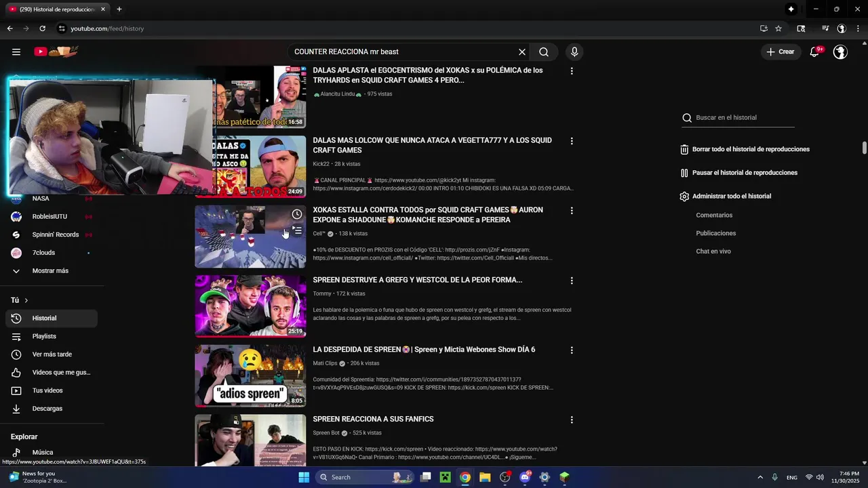Image resolution: width=868 pixels, height=488 pixels.
Task: Open the 7clouds subscription
Action: point(52,253)
